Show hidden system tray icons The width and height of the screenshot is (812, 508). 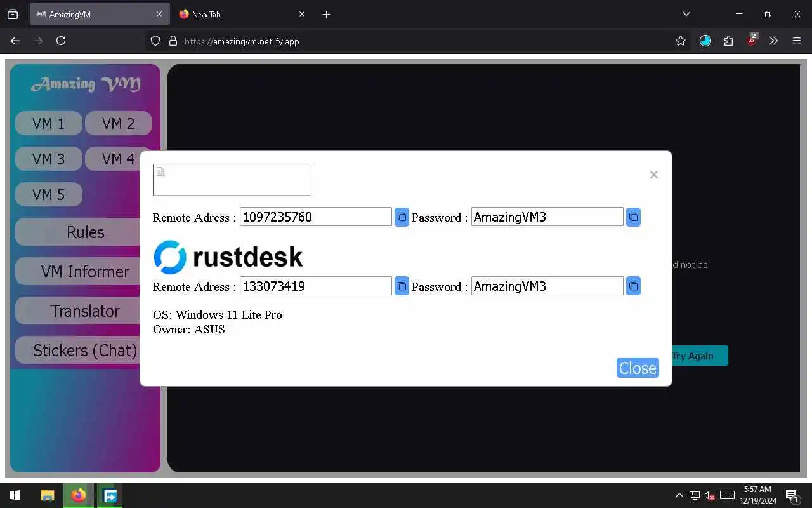(x=679, y=495)
